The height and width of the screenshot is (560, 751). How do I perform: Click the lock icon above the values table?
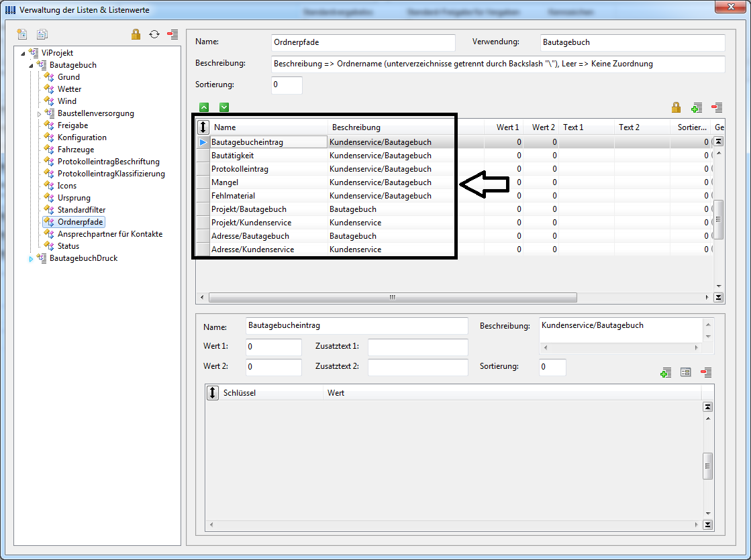tap(676, 107)
